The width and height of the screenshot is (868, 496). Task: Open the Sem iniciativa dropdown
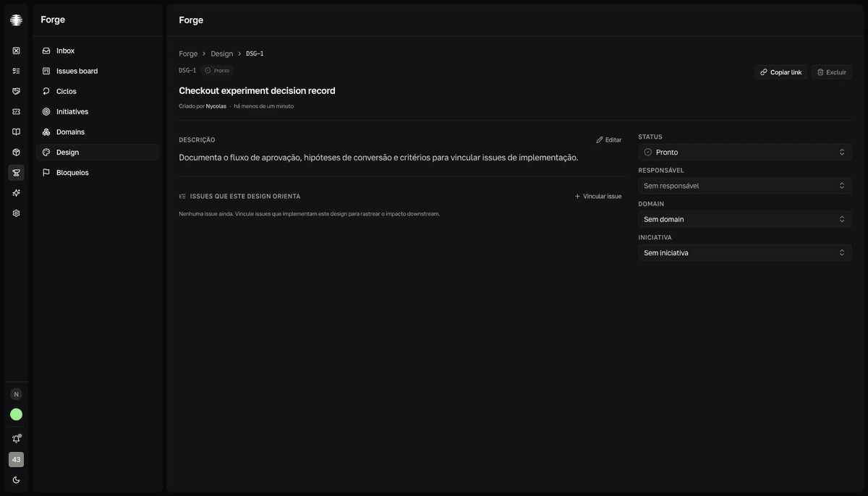pos(744,252)
